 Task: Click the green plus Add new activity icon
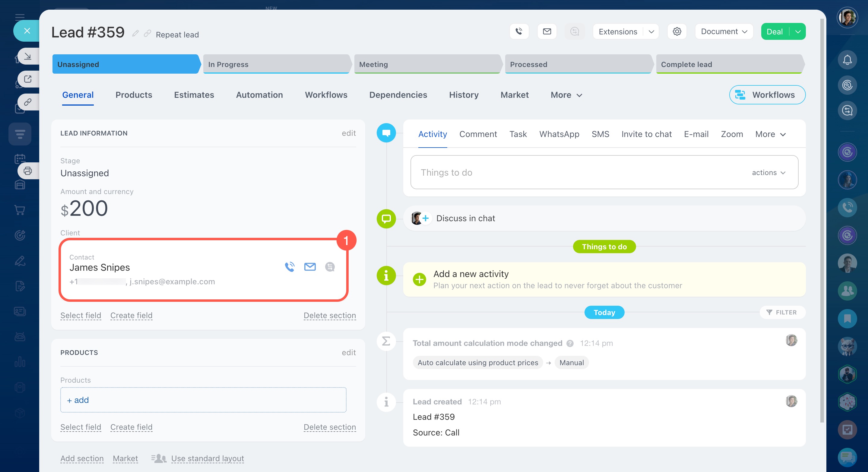click(x=419, y=279)
